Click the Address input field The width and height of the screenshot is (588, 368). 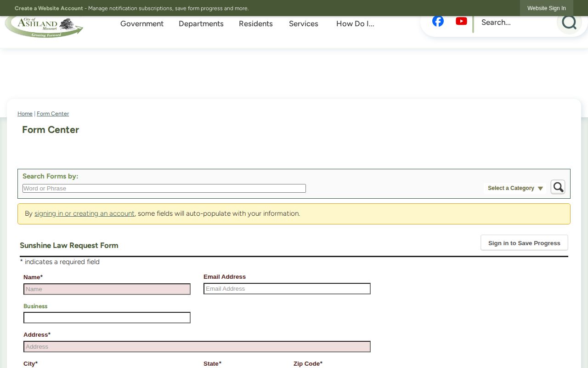[197, 347]
